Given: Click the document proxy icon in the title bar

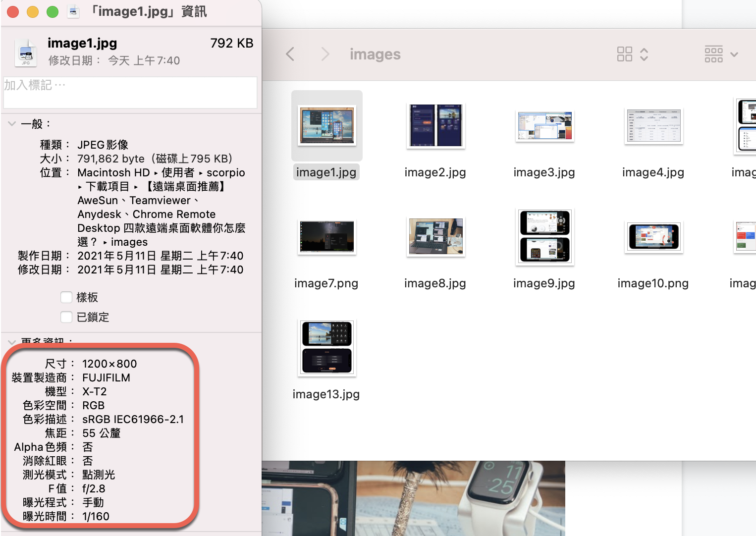Looking at the screenshot, I should coord(73,11).
